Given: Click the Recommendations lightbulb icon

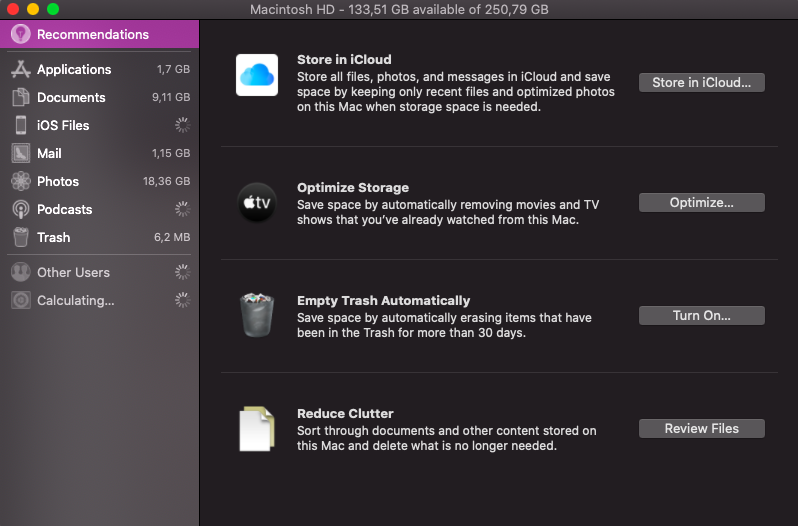Looking at the screenshot, I should tap(20, 34).
